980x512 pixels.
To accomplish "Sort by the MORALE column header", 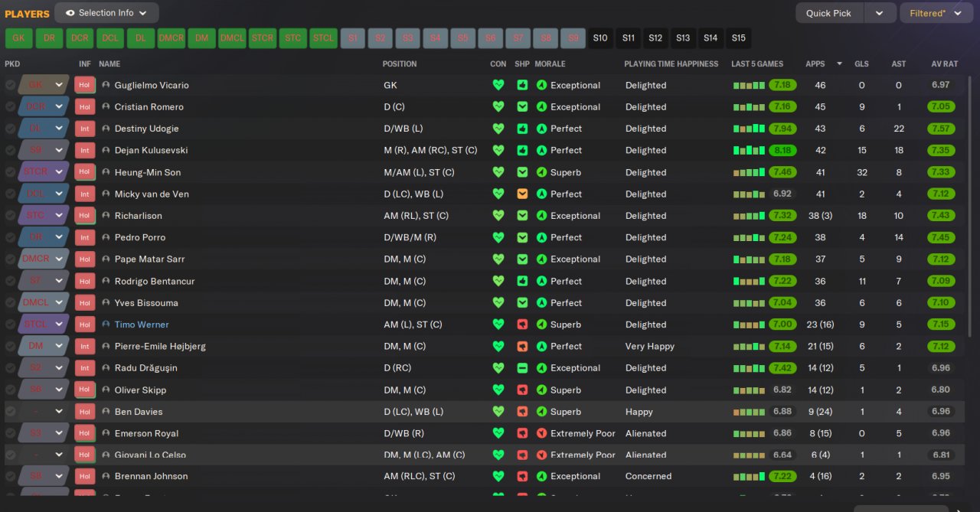I will coord(550,64).
